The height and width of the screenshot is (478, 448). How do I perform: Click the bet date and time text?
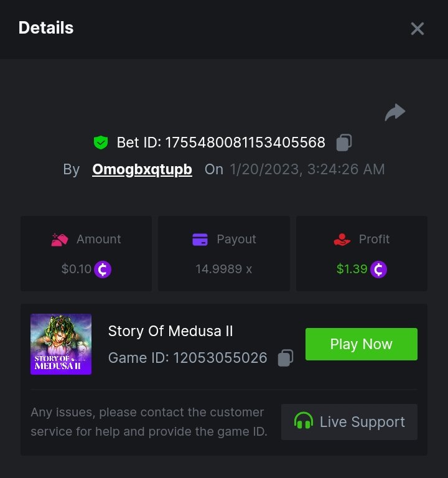pos(307,169)
